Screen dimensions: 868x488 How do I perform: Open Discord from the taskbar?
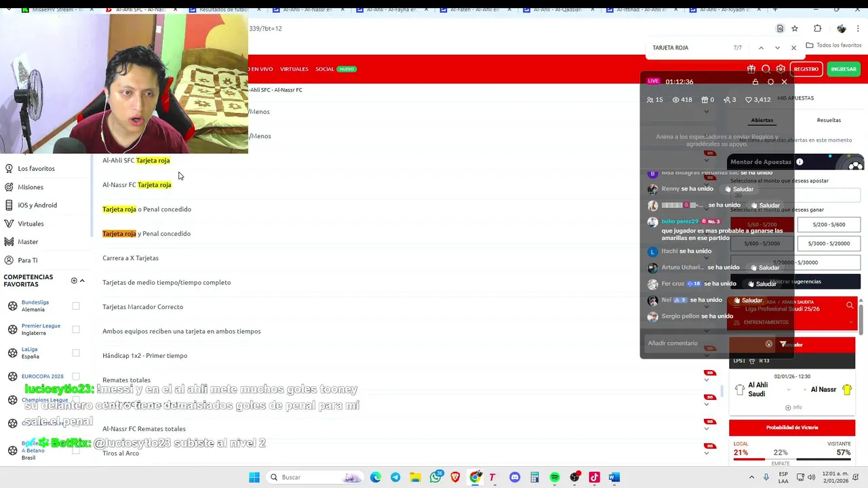[x=515, y=477]
